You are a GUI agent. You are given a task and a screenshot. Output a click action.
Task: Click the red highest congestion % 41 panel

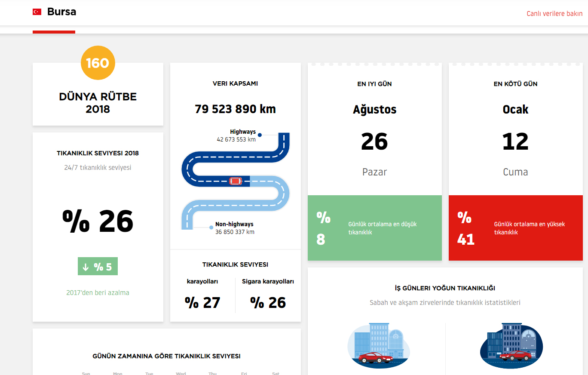tap(515, 228)
